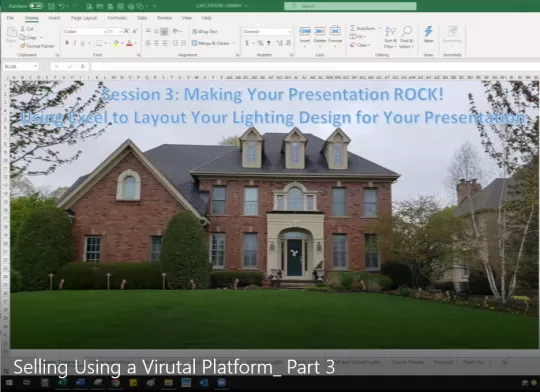Screen dimensions: 540x392
Task: Save the workbook from the quick access toolbar
Action: [x=51, y=6]
